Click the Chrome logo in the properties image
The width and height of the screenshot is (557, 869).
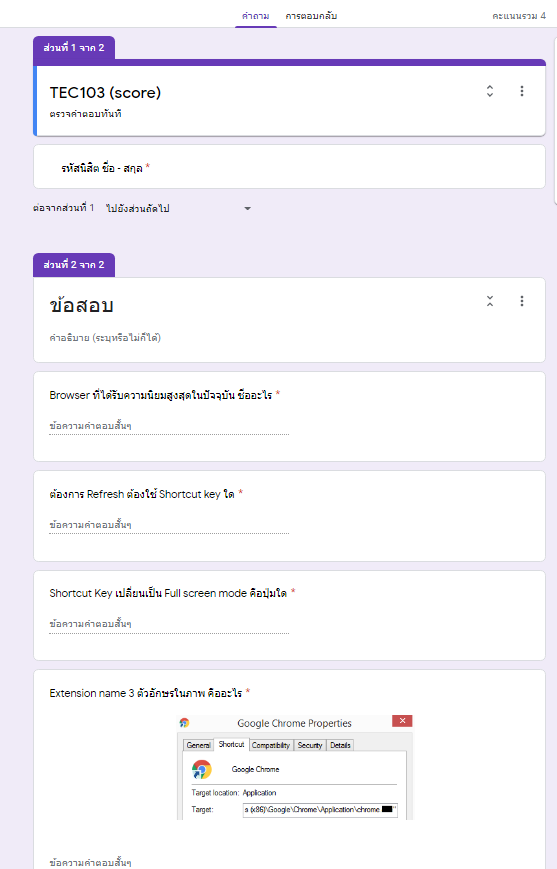coord(202,770)
